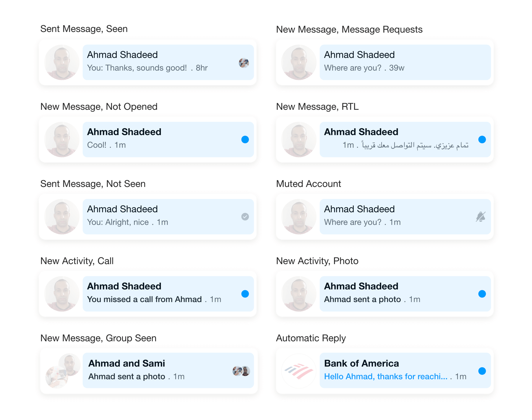Open the Bank of America logo avatar
The height and width of the screenshot is (420, 532).
299,371
